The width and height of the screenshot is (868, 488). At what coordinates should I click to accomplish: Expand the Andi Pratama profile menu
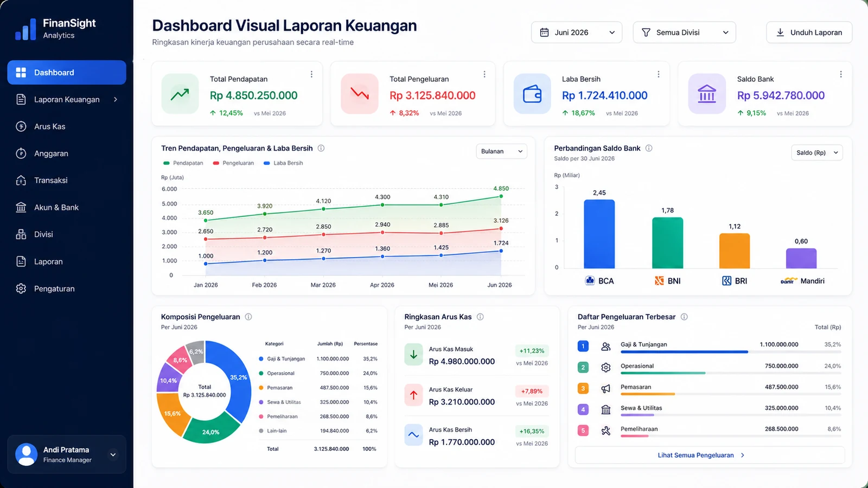[113, 454]
